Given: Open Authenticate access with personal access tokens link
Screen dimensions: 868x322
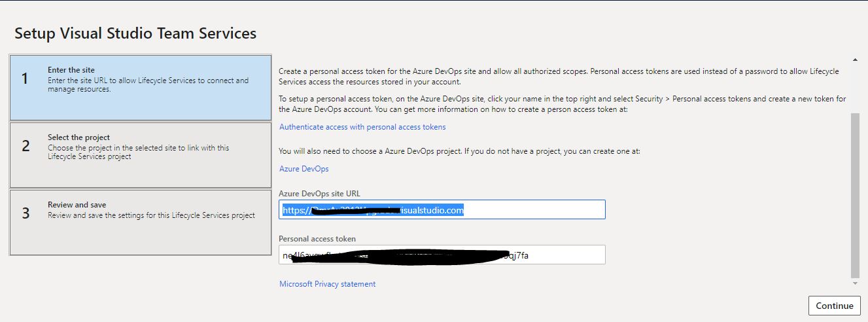Looking at the screenshot, I should (x=362, y=127).
